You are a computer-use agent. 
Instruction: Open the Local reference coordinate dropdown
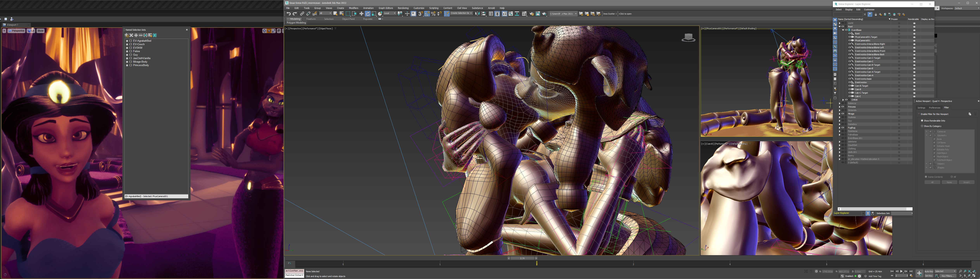(x=390, y=13)
